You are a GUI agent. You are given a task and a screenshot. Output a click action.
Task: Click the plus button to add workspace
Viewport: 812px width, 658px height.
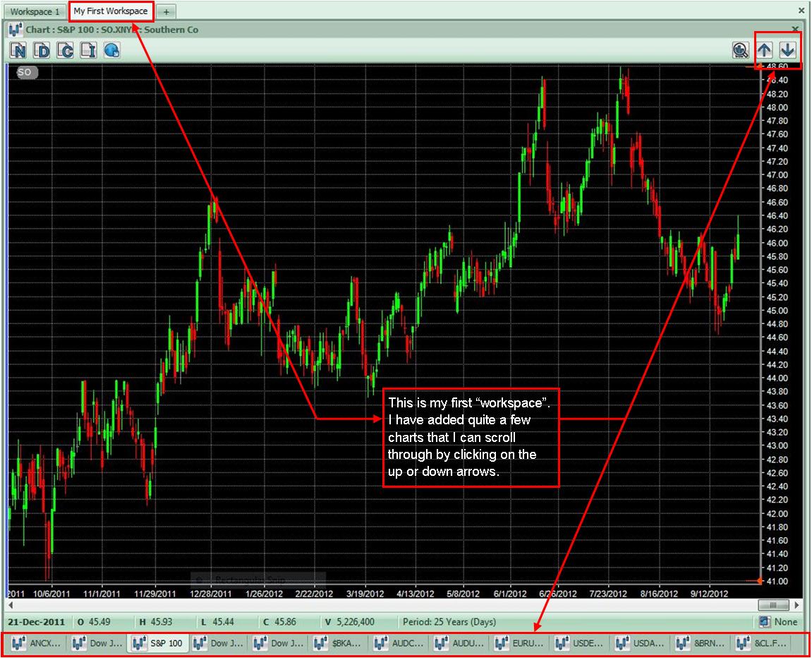[165, 11]
